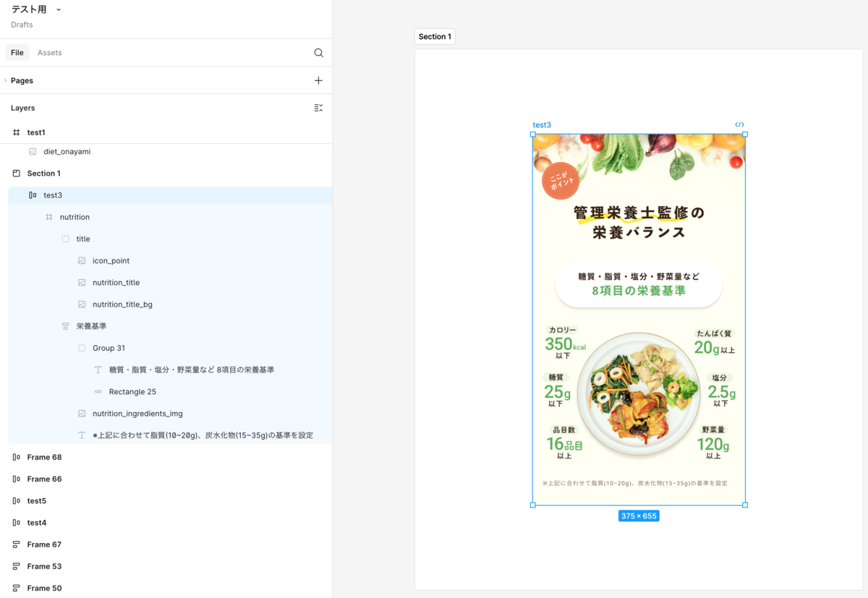868x598 pixels.
Task: Click the text icon beside ※上記に合わせて layer
Action: coord(82,435)
